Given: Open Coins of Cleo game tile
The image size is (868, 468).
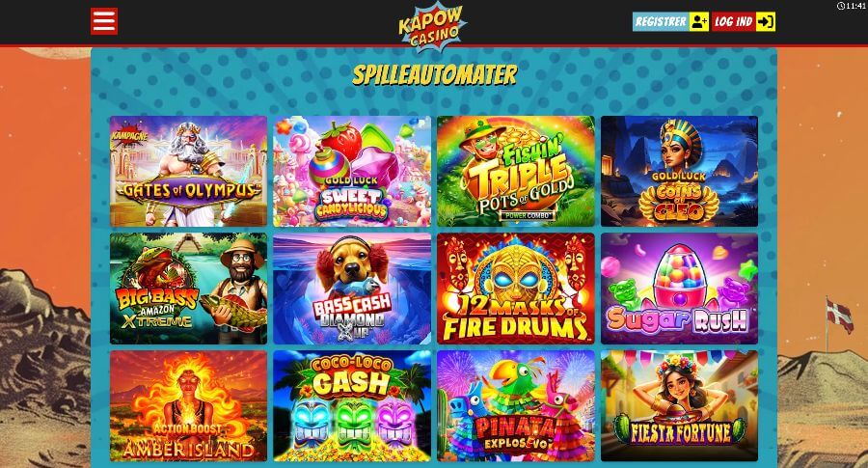Looking at the screenshot, I should point(679,171).
